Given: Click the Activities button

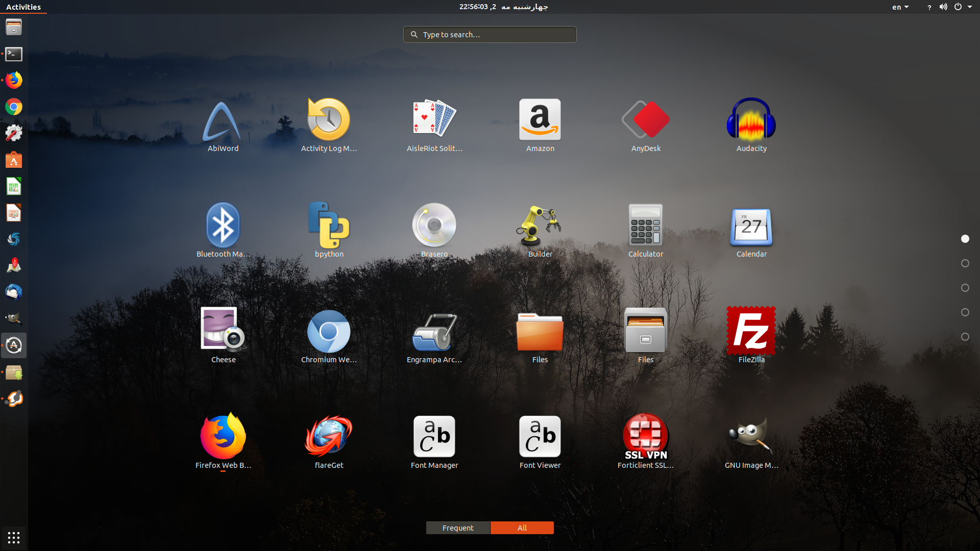Looking at the screenshot, I should (x=23, y=7).
